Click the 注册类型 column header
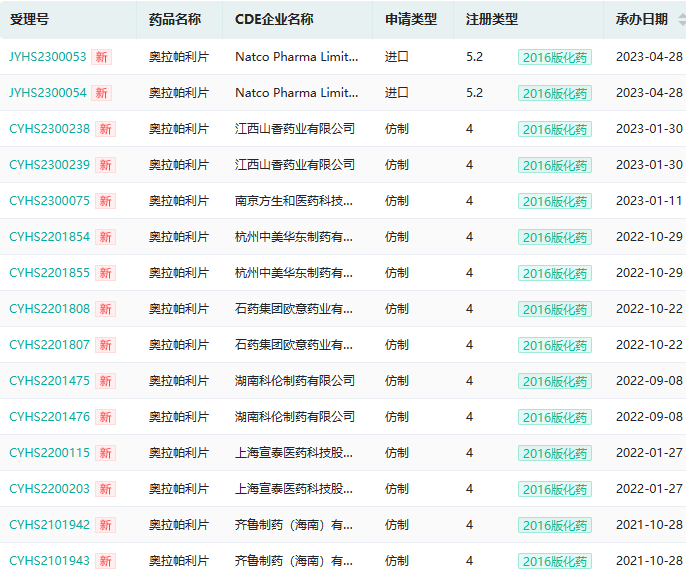 [x=492, y=19]
